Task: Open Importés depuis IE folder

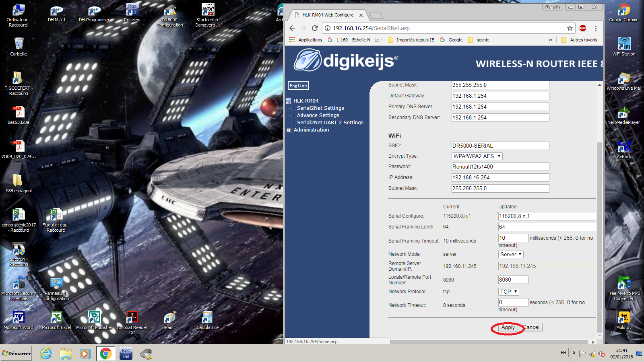Action: point(411,40)
